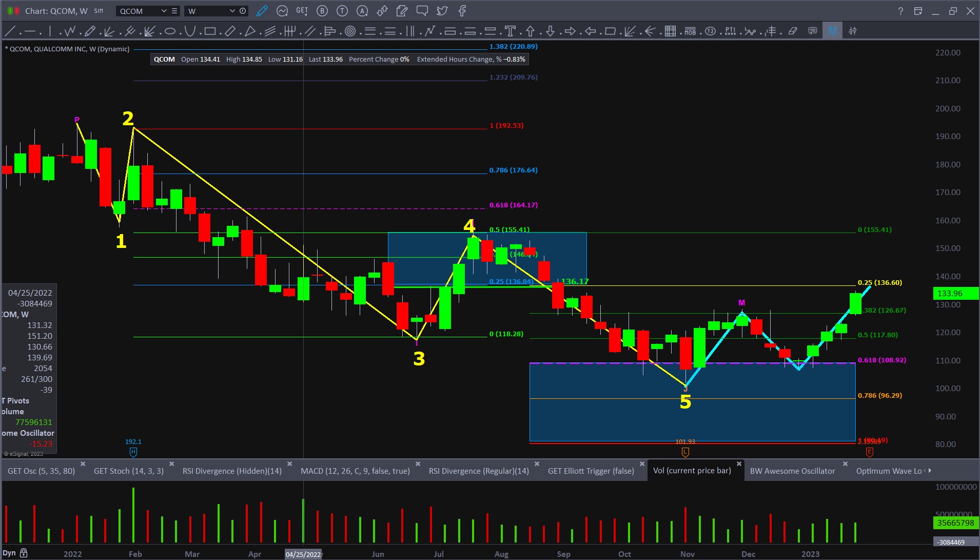980x560 pixels.
Task: Toggle the blue pencil drawing mode
Action: tap(262, 11)
